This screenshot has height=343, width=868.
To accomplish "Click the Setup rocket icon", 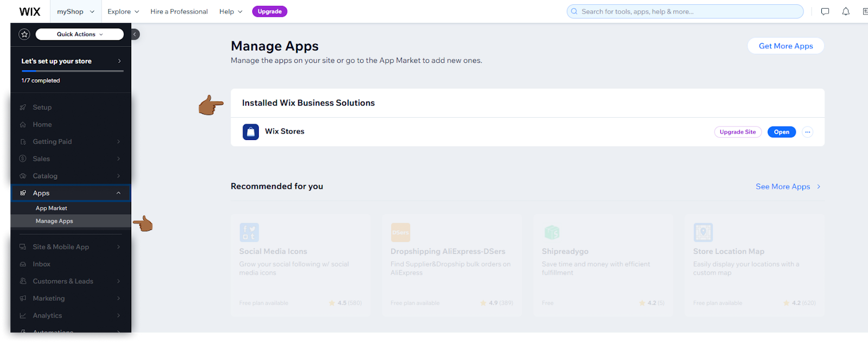I will tap(23, 107).
